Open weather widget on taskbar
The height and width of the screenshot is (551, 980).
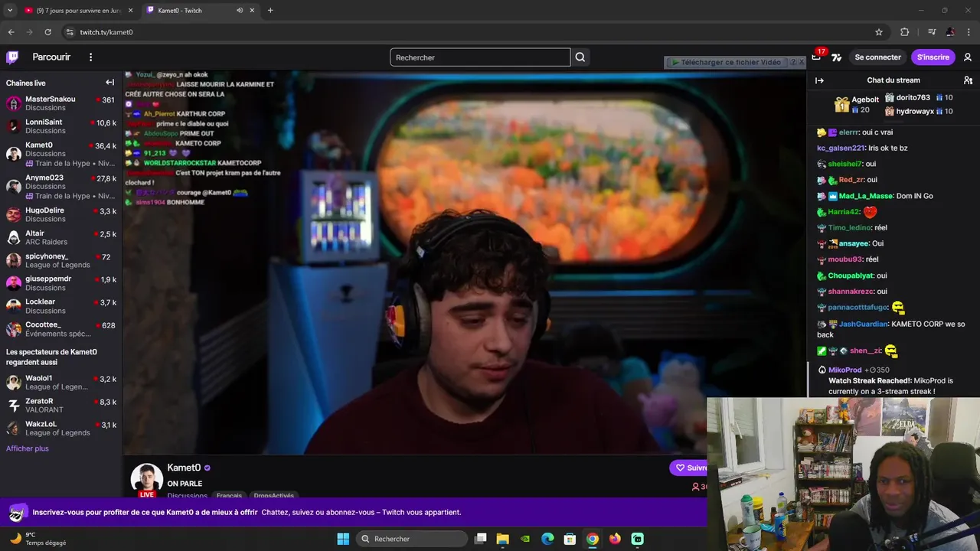37,539
